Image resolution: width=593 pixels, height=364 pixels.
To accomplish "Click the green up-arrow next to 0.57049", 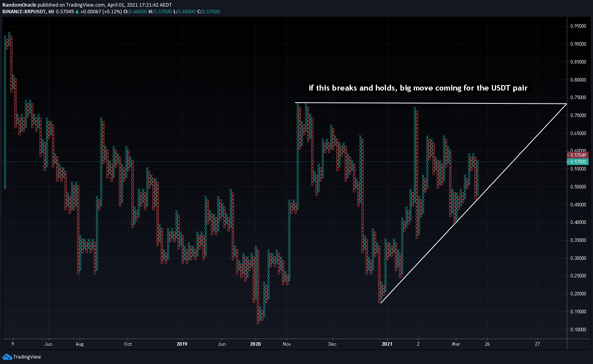I will pyautogui.click(x=77, y=12).
